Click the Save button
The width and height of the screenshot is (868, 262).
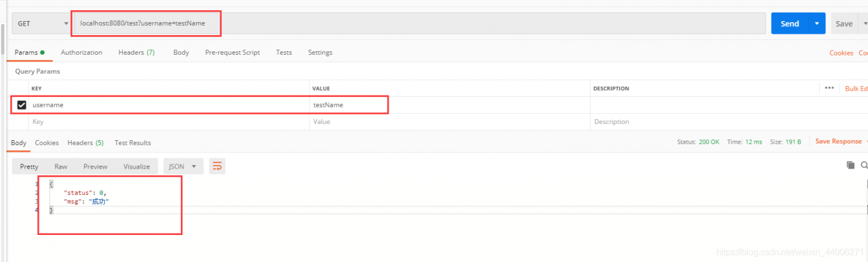[844, 23]
